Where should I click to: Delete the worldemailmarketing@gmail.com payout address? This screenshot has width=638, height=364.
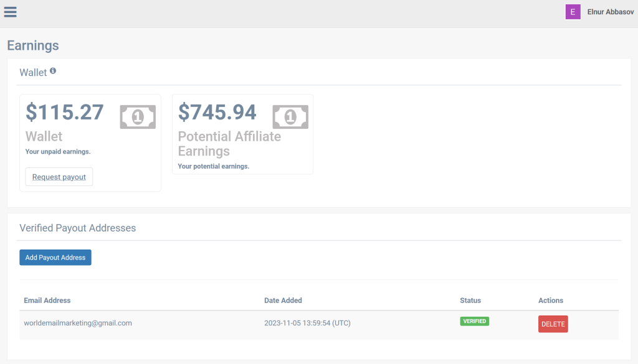(x=553, y=324)
